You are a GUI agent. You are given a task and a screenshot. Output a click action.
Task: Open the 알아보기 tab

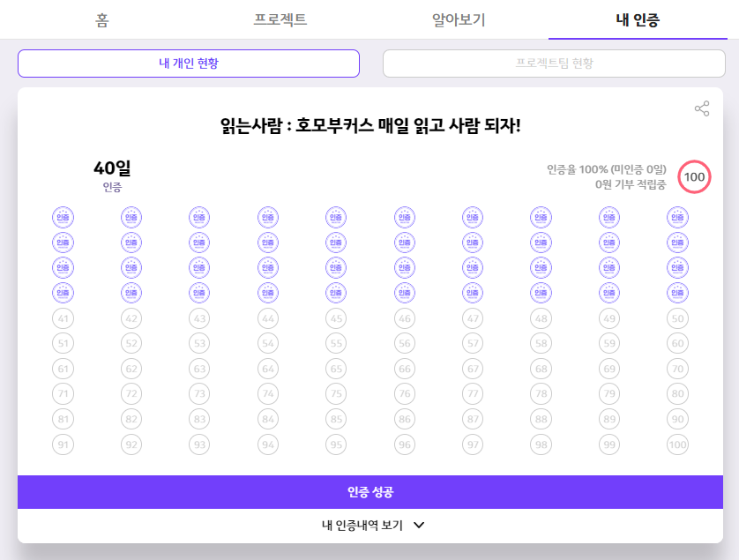(459, 19)
